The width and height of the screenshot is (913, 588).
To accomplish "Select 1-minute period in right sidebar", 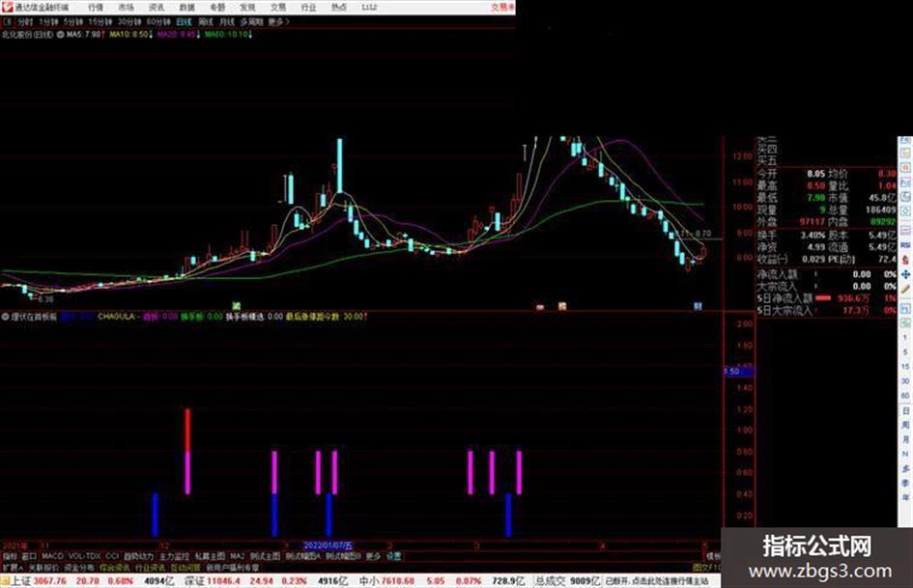I will [x=905, y=338].
